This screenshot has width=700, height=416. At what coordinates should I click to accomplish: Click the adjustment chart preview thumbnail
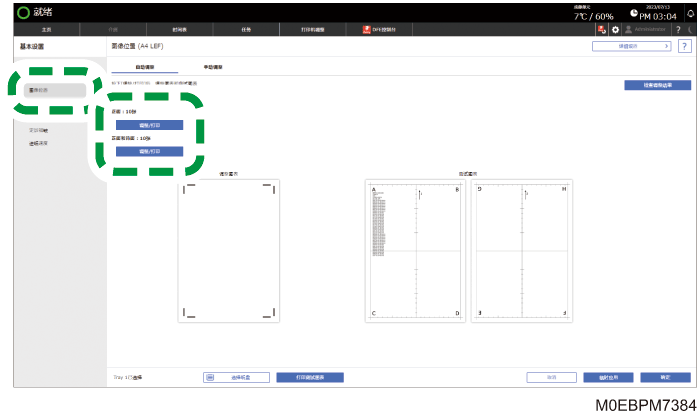point(229,251)
